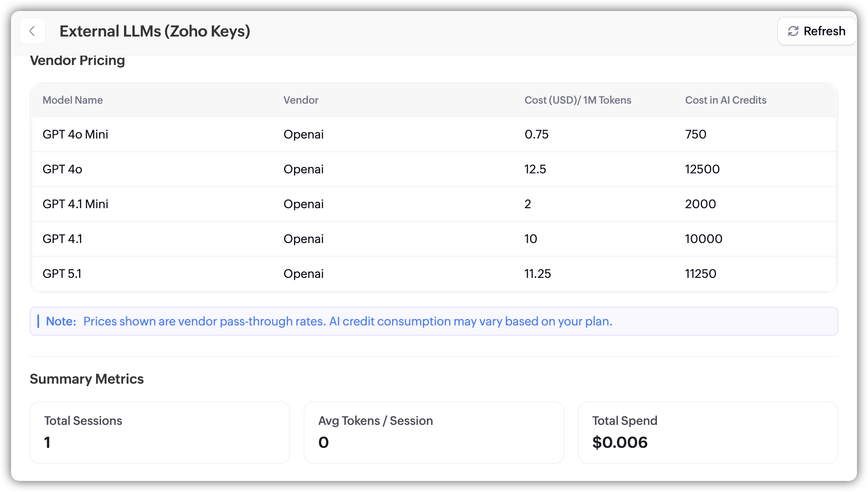Click the Avg Tokens / Session card
The width and height of the screenshot is (868, 492).
coord(434,432)
